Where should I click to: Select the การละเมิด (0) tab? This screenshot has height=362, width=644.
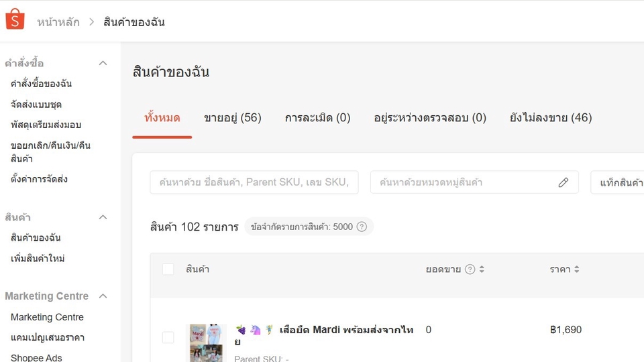(x=317, y=118)
